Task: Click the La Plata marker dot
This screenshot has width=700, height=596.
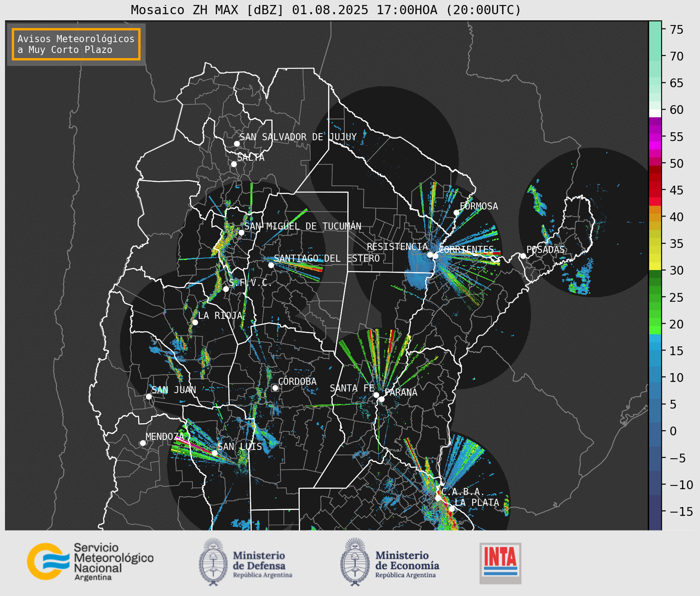Action: [x=452, y=508]
